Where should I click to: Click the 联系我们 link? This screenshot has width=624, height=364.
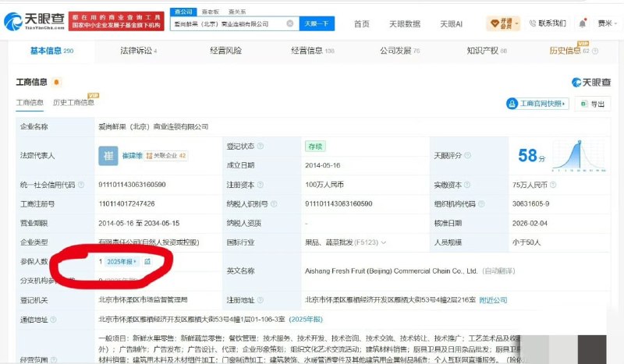point(548,23)
